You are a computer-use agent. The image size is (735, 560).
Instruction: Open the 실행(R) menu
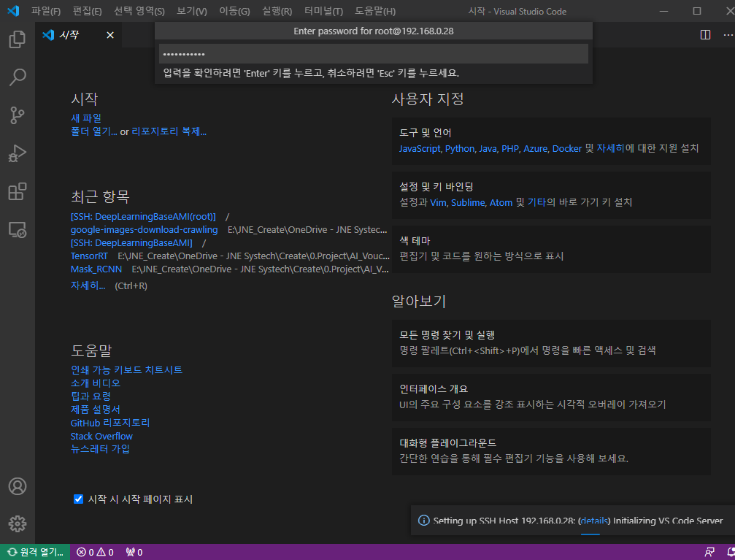pos(277,11)
